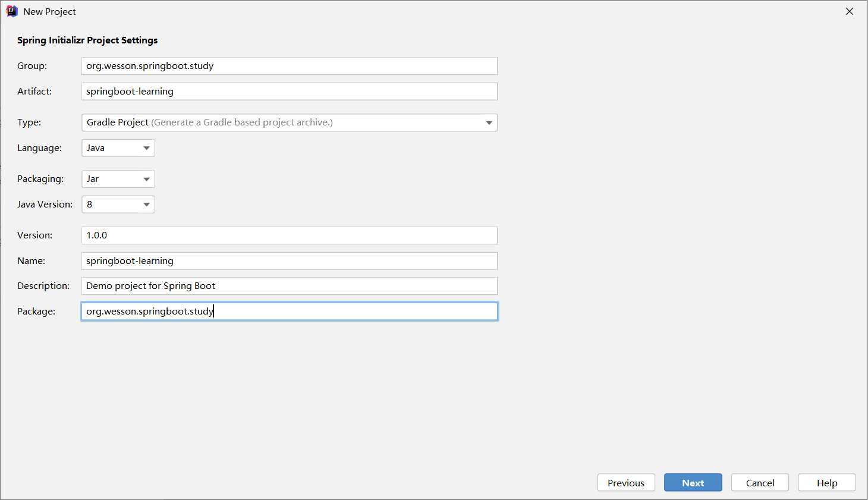
Task: Click the IntelliJ IDEA icon in title bar
Action: click(11, 11)
